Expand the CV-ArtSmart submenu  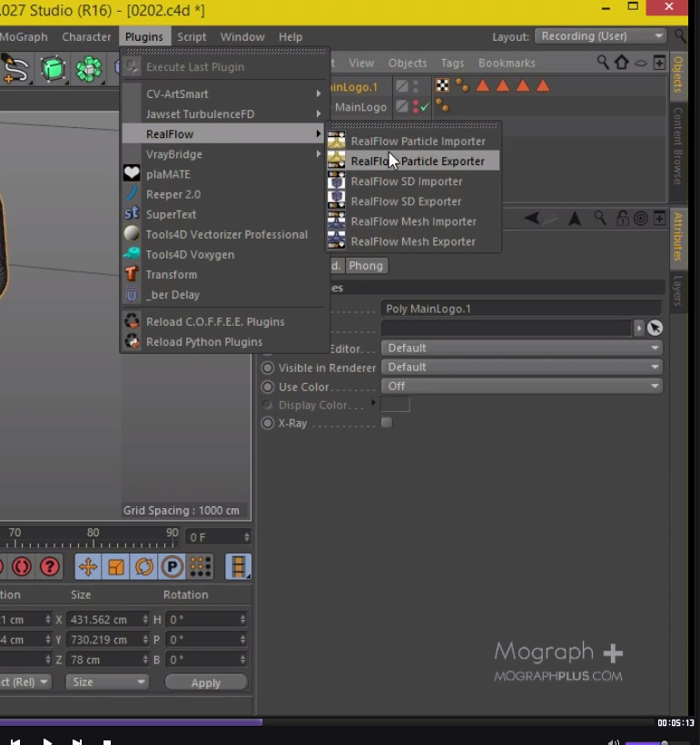pos(226,93)
